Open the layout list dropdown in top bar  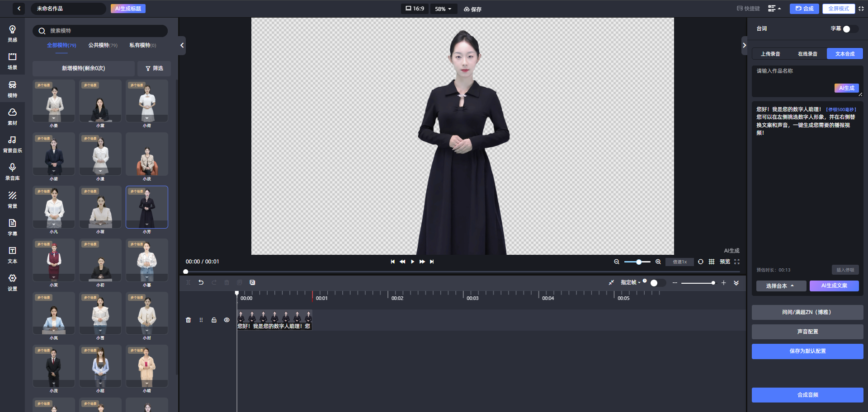point(774,9)
